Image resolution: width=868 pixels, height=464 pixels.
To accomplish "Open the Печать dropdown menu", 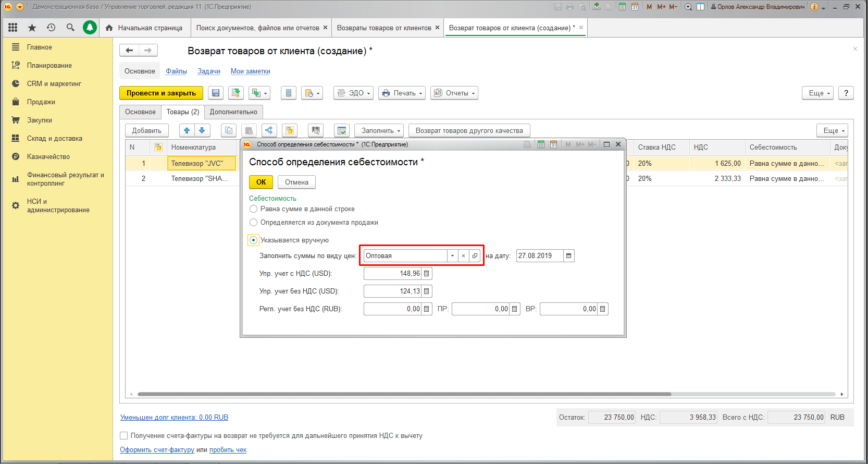I will 402,93.
